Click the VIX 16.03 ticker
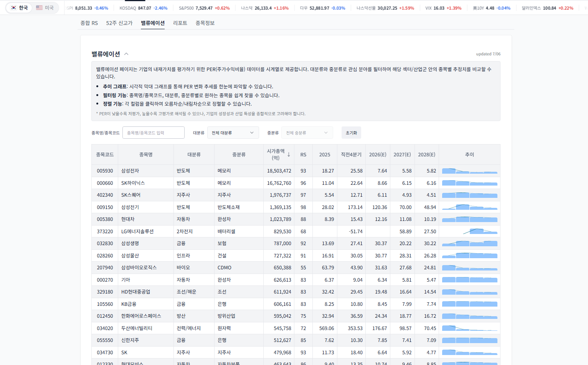The height and width of the screenshot is (365, 588). coord(443,8)
